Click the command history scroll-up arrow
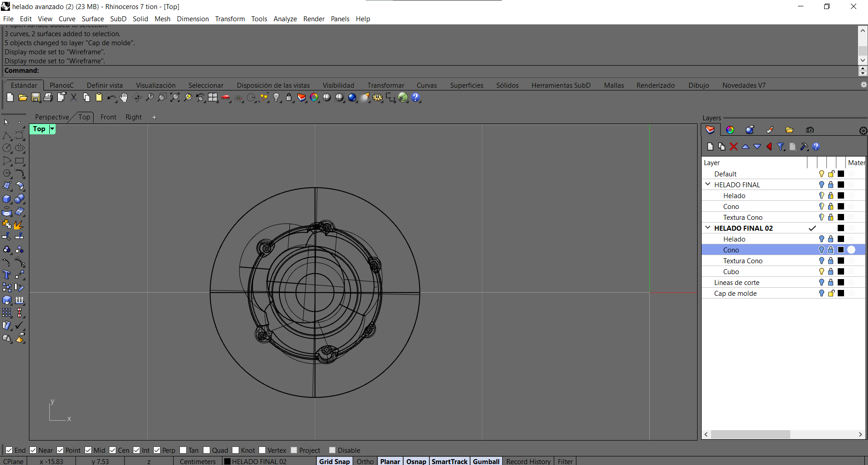Screen dimensions: 868x465 tap(863, 31)
